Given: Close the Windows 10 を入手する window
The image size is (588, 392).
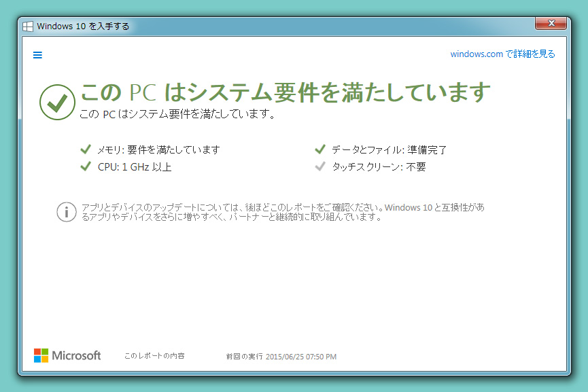Looking at the screenshot, I should click(551, 24).
